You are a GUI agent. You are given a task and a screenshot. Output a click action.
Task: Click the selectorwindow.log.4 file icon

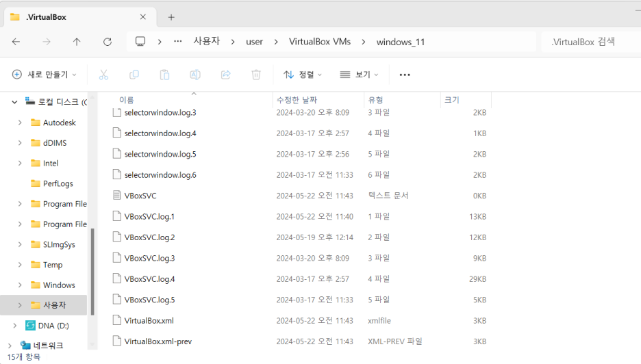tap(117, 133)
